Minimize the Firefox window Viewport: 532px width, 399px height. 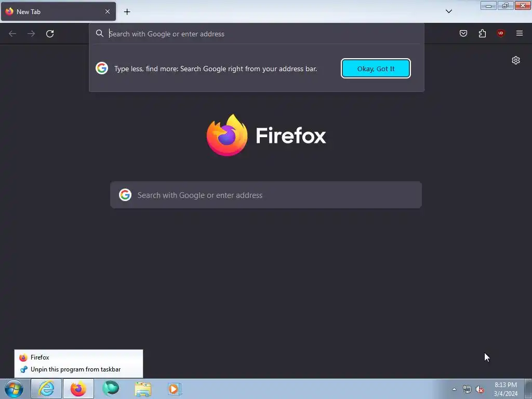[488, 5]
